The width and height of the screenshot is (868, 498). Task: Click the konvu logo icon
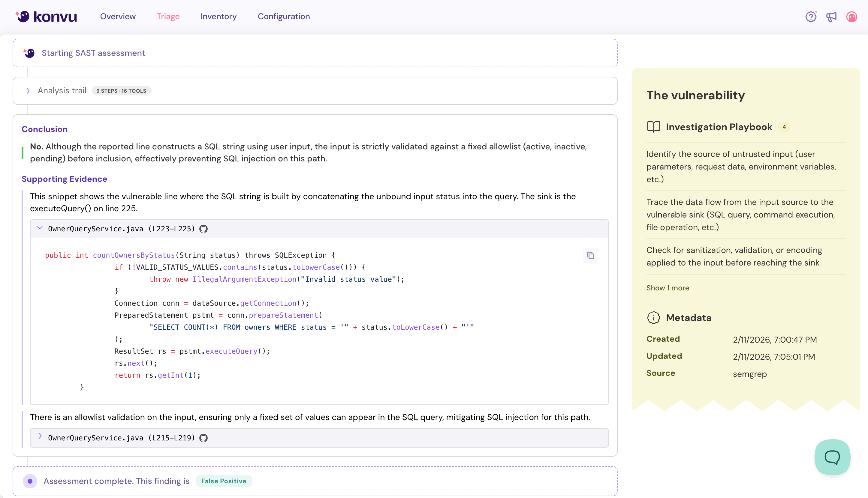click(23, 16)
